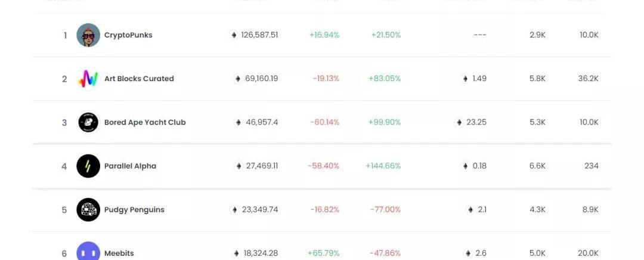The width and height of the screenshot is (644, 260).
Task: Open the Parallel Alpha collection link
Action: (130, 166)
